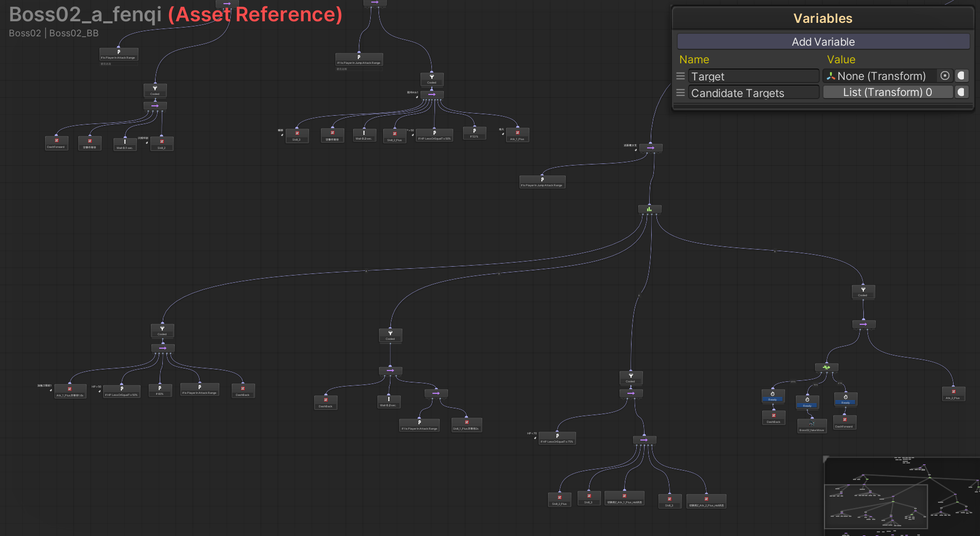
Task: Click the Atk_1_Plus action node
Action: click(517, 135)
